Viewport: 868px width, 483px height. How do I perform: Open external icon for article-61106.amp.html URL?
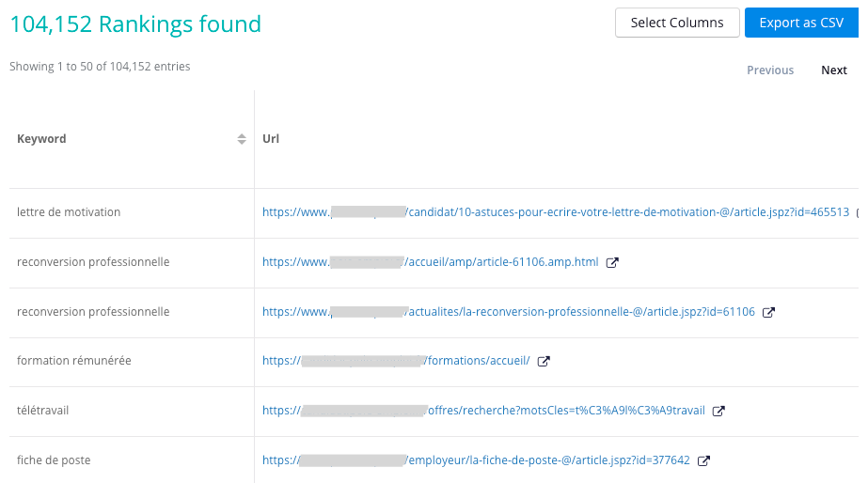point(612,262)
